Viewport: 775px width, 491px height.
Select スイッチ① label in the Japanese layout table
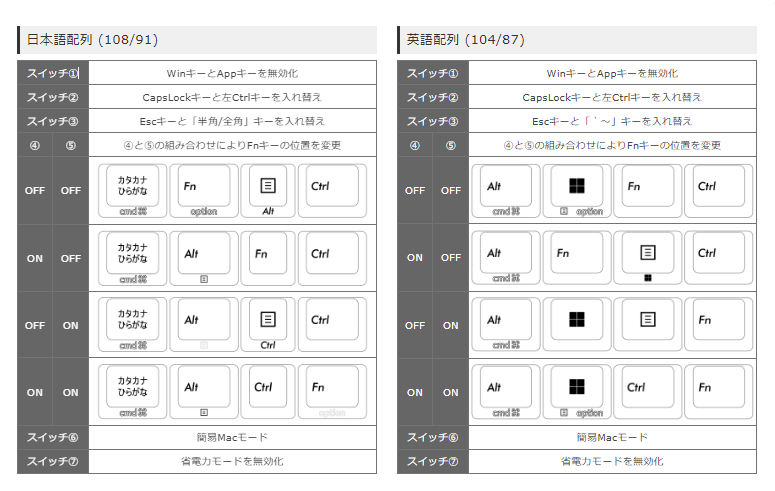52,73
